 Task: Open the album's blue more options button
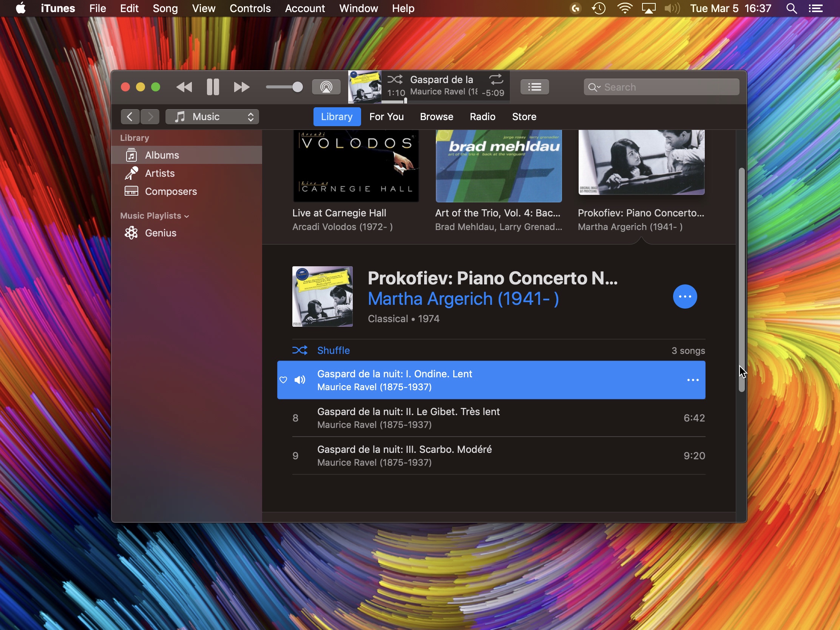(685, 296)
